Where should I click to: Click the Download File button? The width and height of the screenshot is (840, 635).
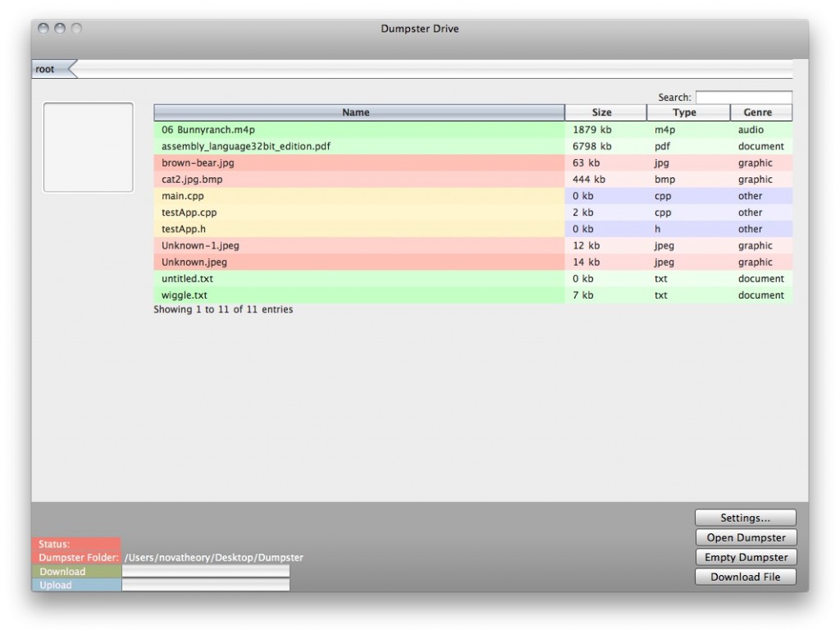pyautogui.click(x=745, y=577)
